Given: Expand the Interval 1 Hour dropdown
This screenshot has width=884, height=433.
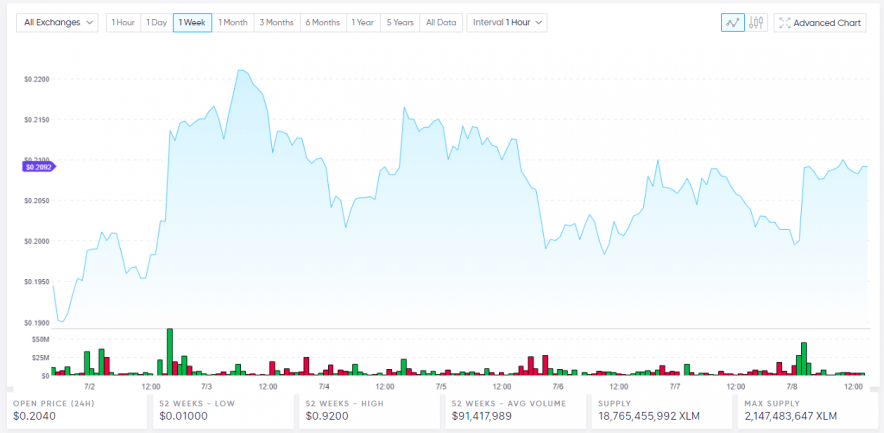Looking at the screenshot, I should click(x=506, y=22).
